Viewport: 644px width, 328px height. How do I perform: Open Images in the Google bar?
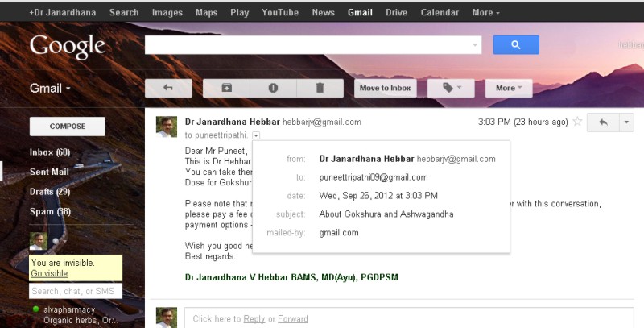pos(167,12)
